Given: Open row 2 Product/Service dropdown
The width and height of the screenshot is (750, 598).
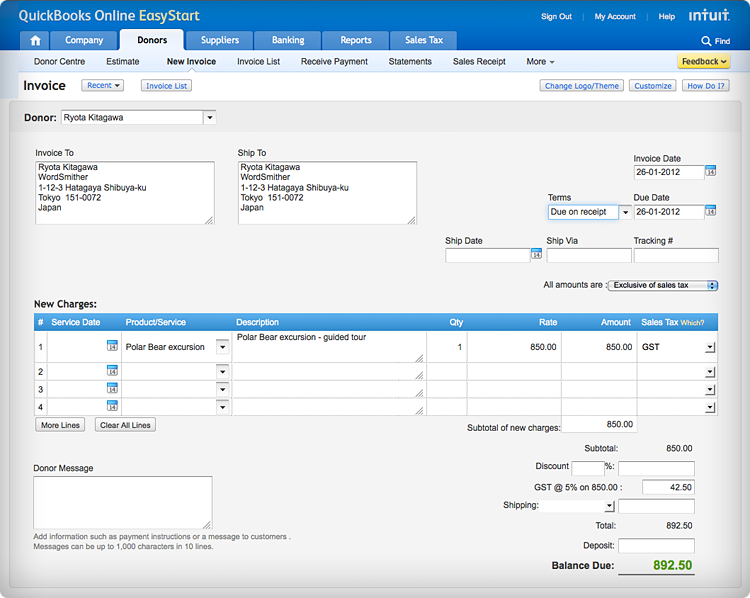Looking at the screenshot, I should 222,371.
